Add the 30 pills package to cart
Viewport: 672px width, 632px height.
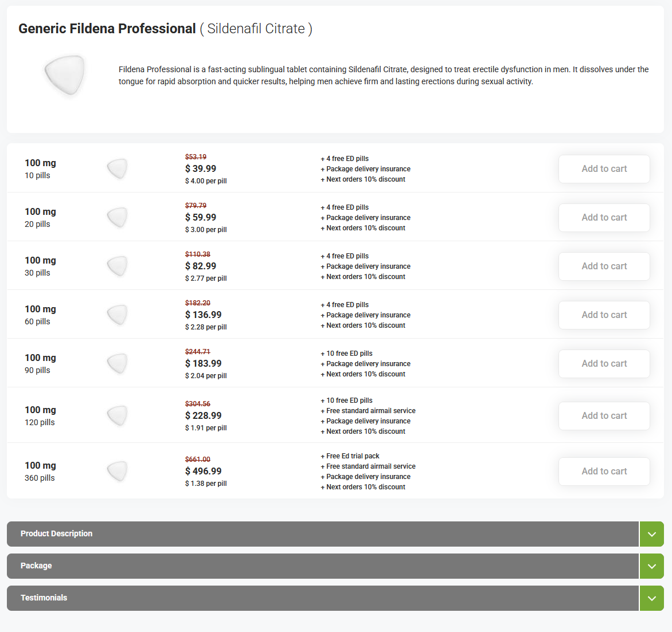[604, 266]
